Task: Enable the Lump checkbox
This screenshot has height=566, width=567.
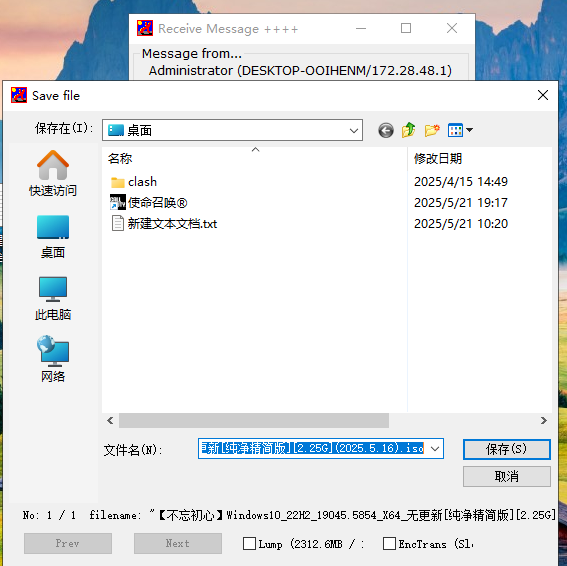Action: click(x=250, y=543)
